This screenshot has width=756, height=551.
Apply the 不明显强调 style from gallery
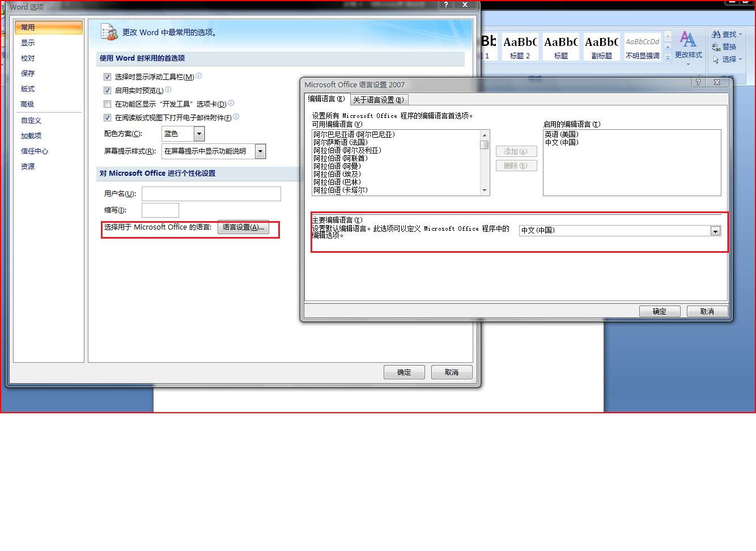pyautogui.click(x=642, y=46)
